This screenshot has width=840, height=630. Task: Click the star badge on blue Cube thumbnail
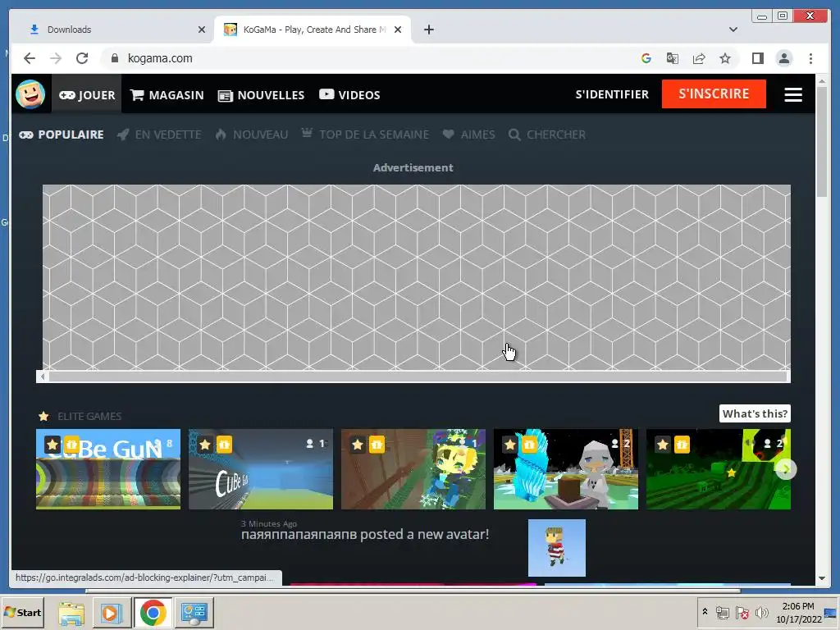[x=205, y=444]
